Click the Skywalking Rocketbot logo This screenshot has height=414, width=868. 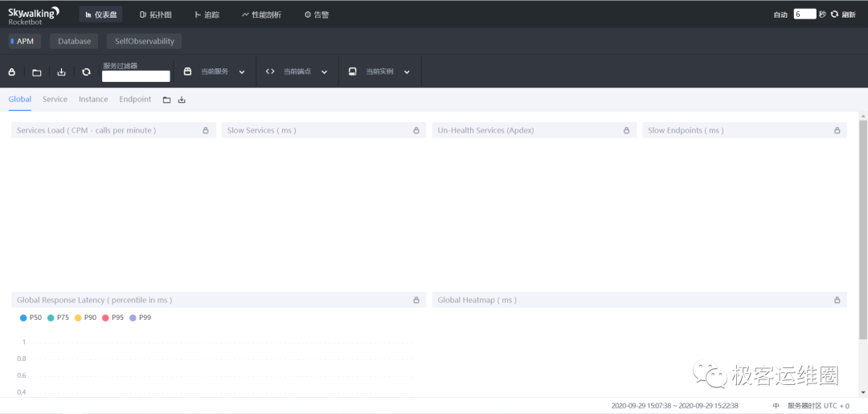tap(33, 15)
